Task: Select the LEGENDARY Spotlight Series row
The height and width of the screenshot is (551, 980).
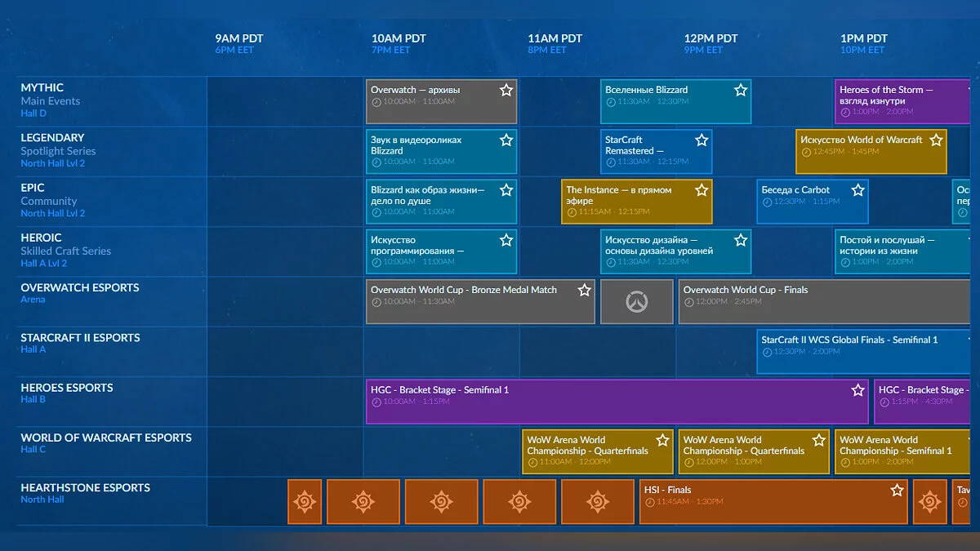Action: (112, 151)
